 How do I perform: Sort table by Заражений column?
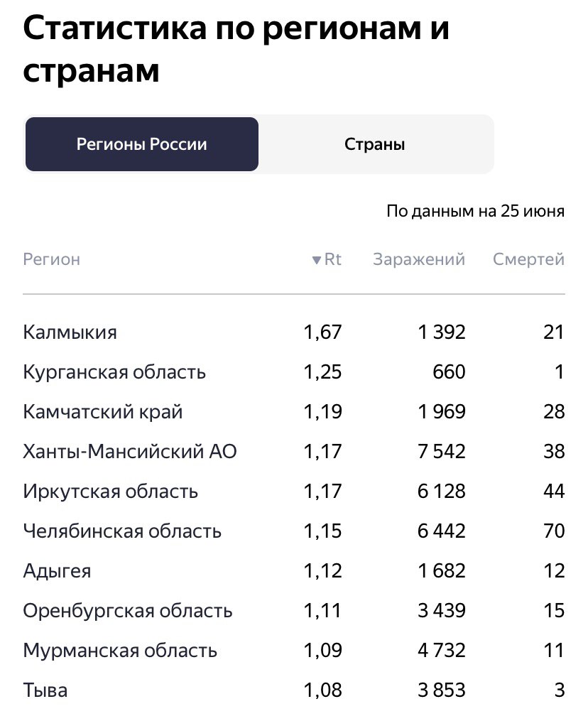pos(418,260)
